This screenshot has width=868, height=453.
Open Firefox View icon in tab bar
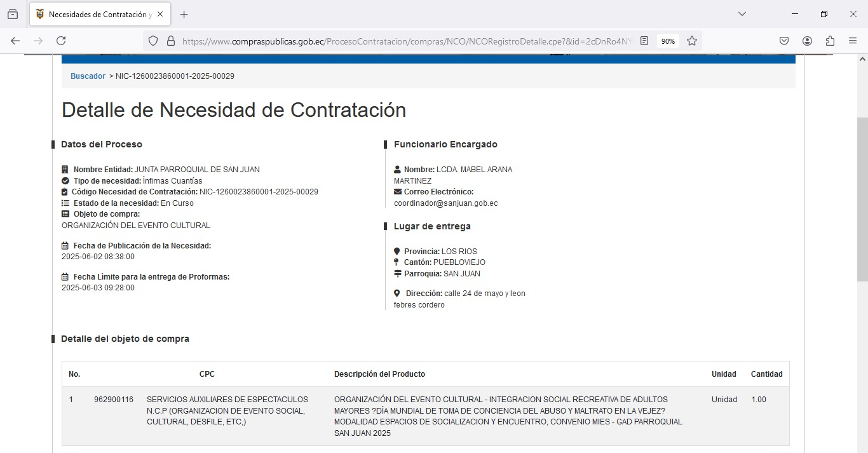click(13, 14)
